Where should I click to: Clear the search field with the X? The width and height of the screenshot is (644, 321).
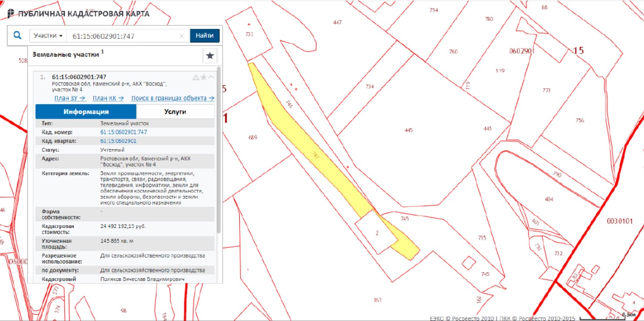pyautogui.click(x=182, y=36)
